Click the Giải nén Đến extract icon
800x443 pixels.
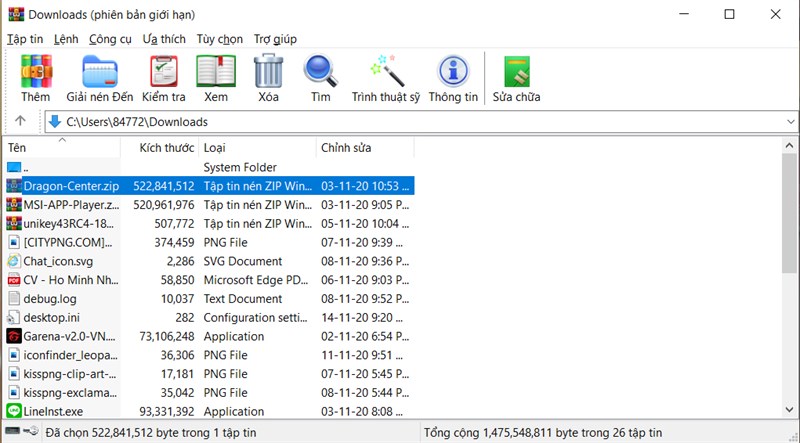pyautogui.click(x=100, y=71)
